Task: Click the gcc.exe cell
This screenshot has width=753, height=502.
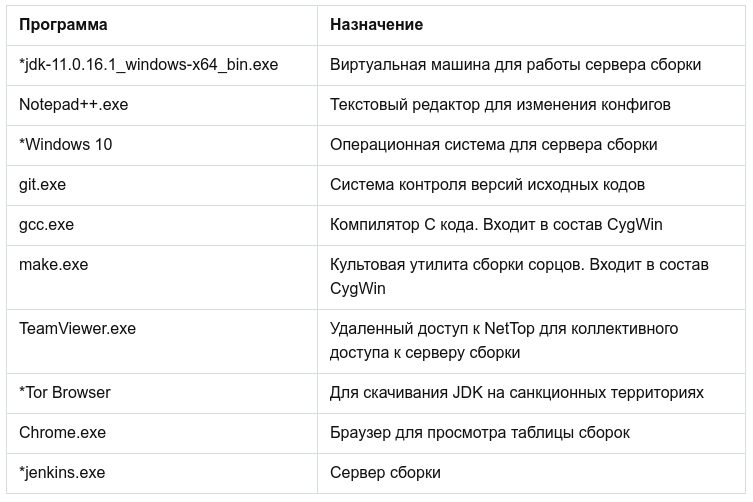Action: (x=162, y=225)
